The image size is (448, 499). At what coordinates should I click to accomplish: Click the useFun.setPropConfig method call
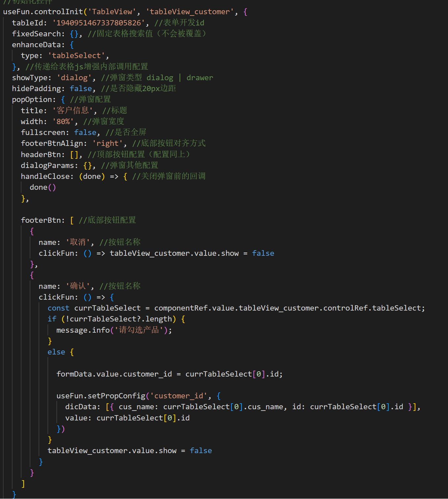101,396
